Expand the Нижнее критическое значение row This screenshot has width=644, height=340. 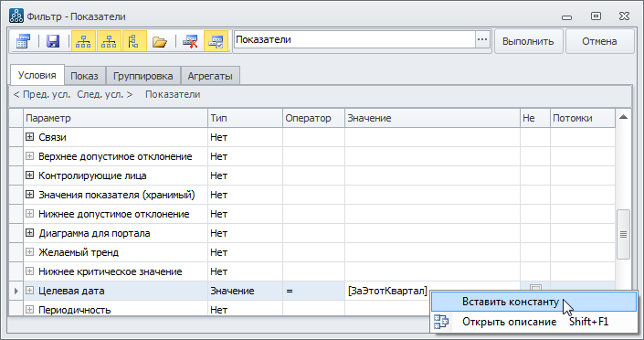click(x=29, y=271)
